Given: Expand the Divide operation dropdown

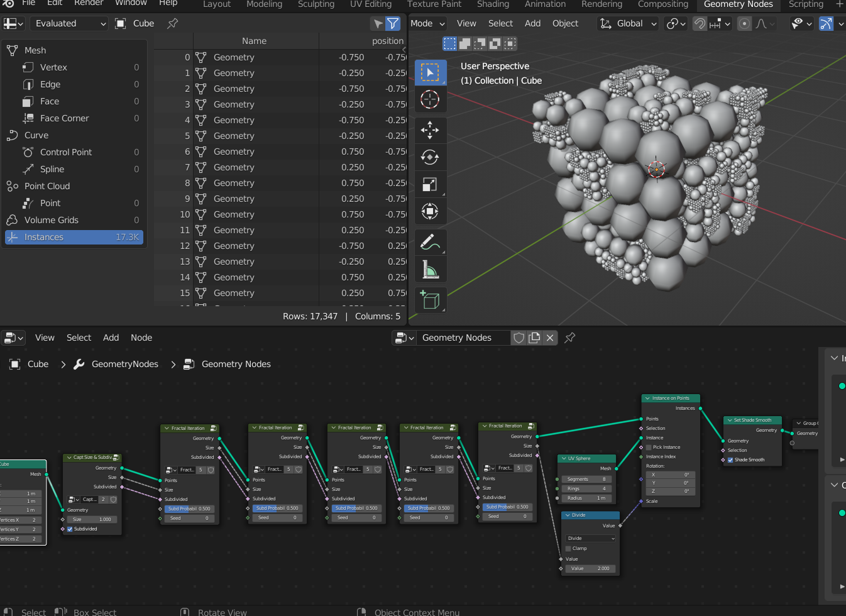Looking at the screenshot, I should pos(591,538).
